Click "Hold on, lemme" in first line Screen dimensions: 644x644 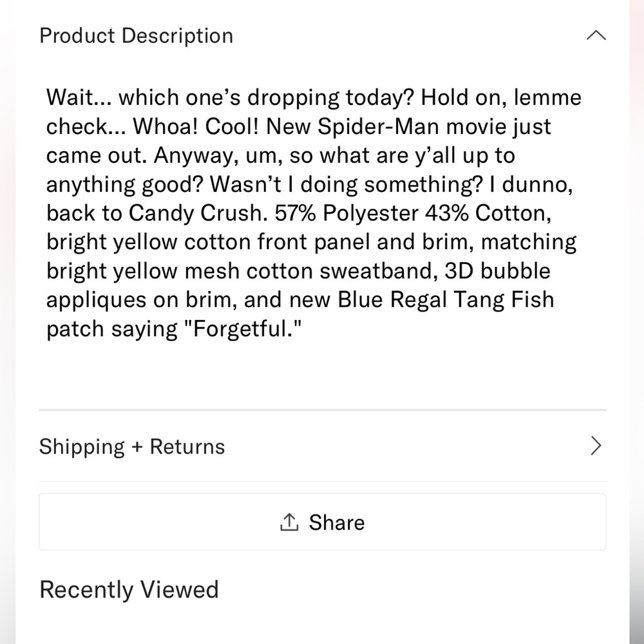500,98
